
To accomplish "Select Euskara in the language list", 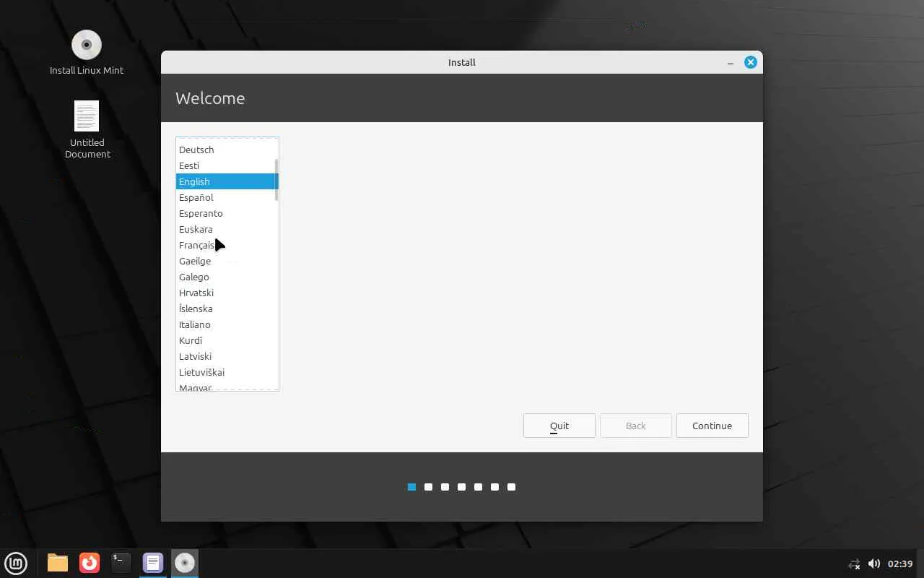I will 227,229.
